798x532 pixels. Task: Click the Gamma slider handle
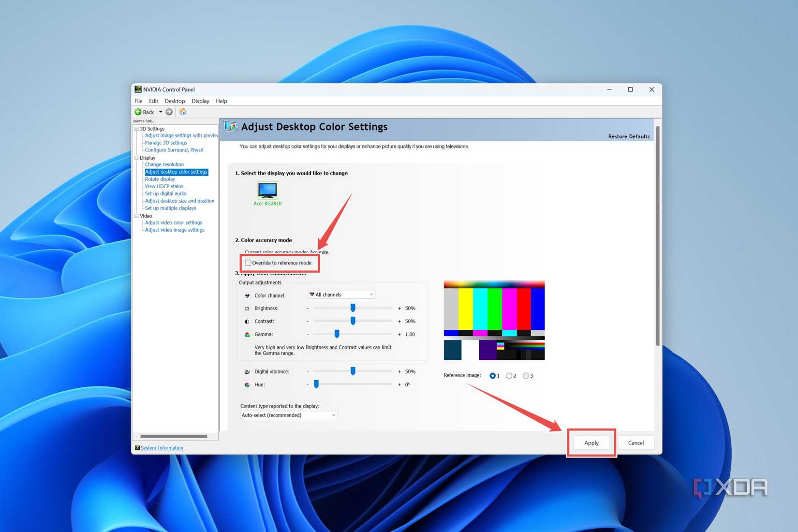[x=338, y=334]
